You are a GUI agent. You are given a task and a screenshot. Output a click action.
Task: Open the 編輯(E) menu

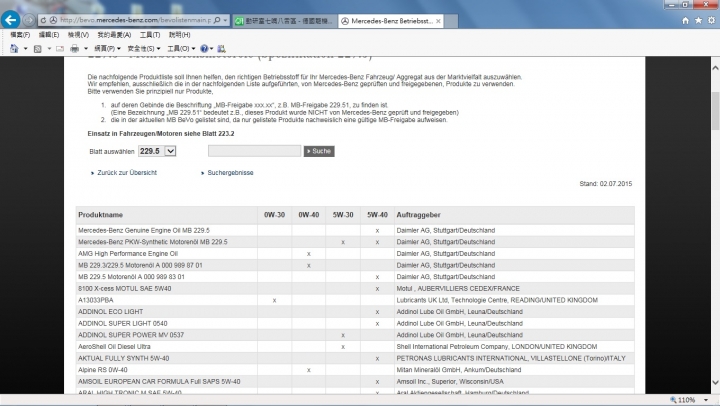coord(49,35)
